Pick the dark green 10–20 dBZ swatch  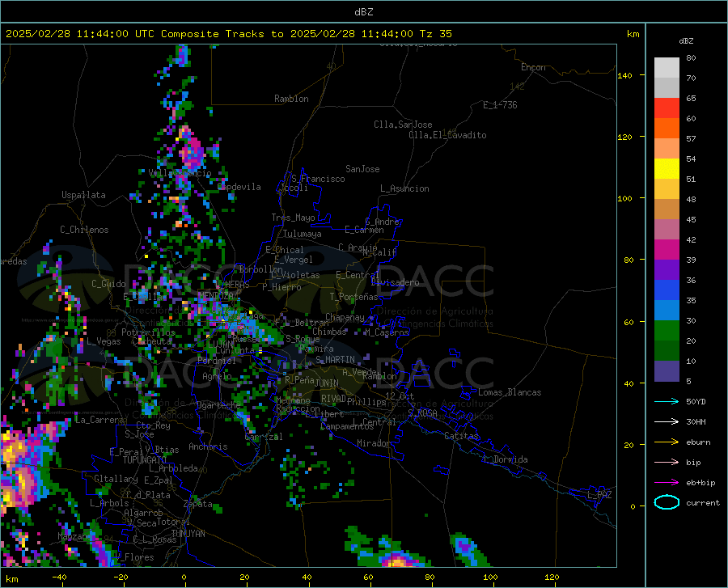point(667,351)
